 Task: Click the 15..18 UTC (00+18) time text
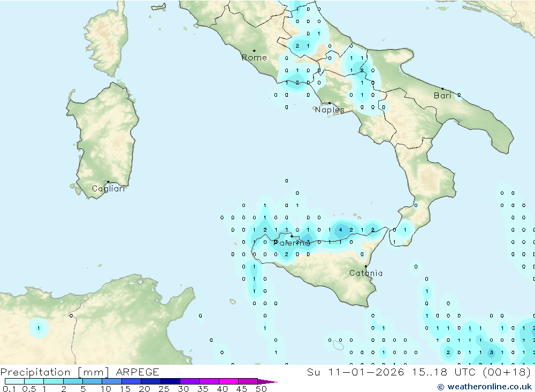[x=471, y=372]
